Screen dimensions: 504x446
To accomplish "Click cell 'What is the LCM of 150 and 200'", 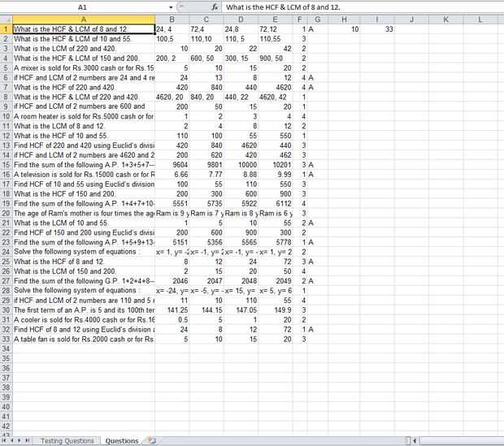I will click(84, 271).
